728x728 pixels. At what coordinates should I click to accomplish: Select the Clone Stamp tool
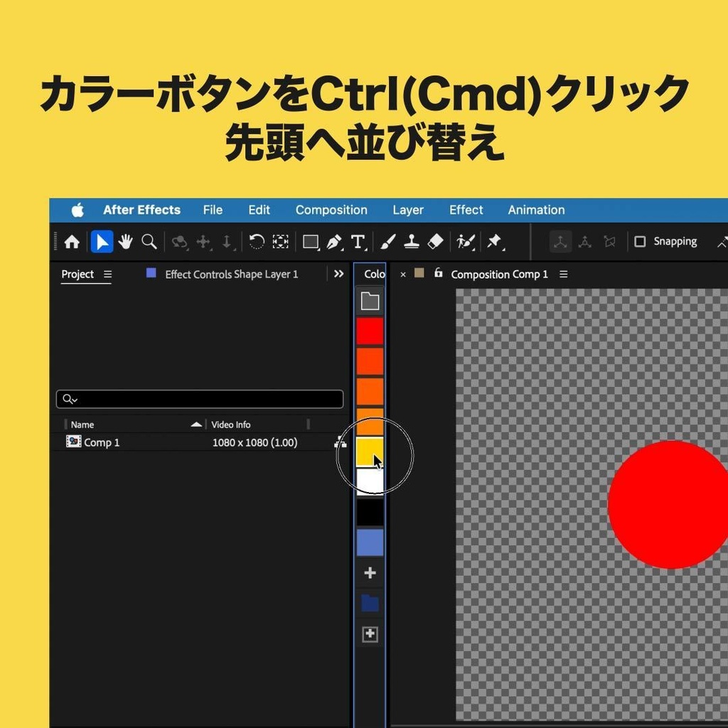(x=411, y=242)
